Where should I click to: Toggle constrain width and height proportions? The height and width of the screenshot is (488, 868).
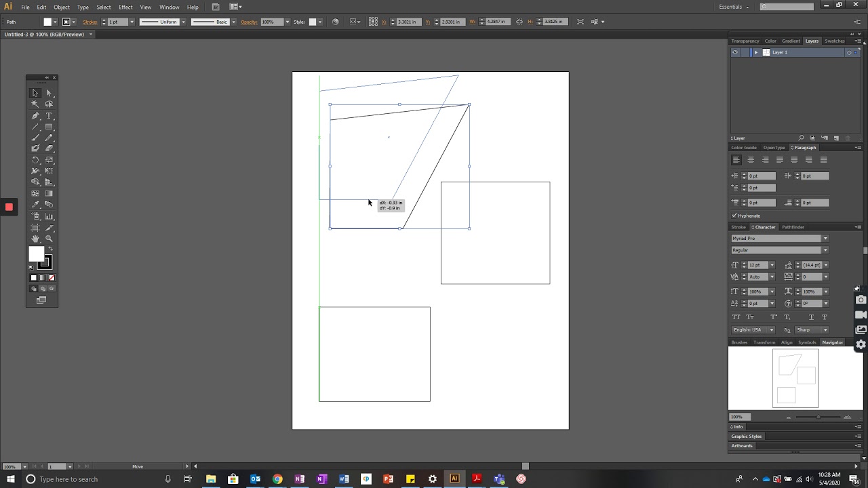(519, 22)
